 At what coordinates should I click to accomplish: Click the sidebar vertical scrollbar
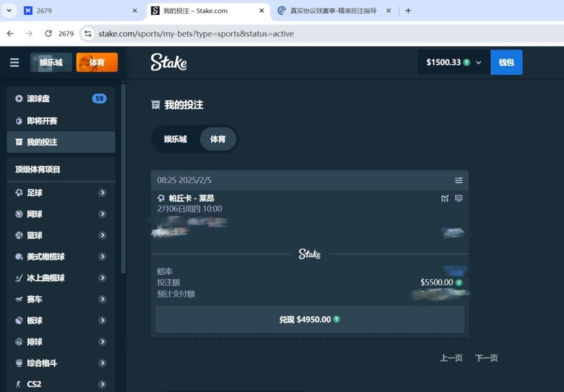[x=124, y=178]
